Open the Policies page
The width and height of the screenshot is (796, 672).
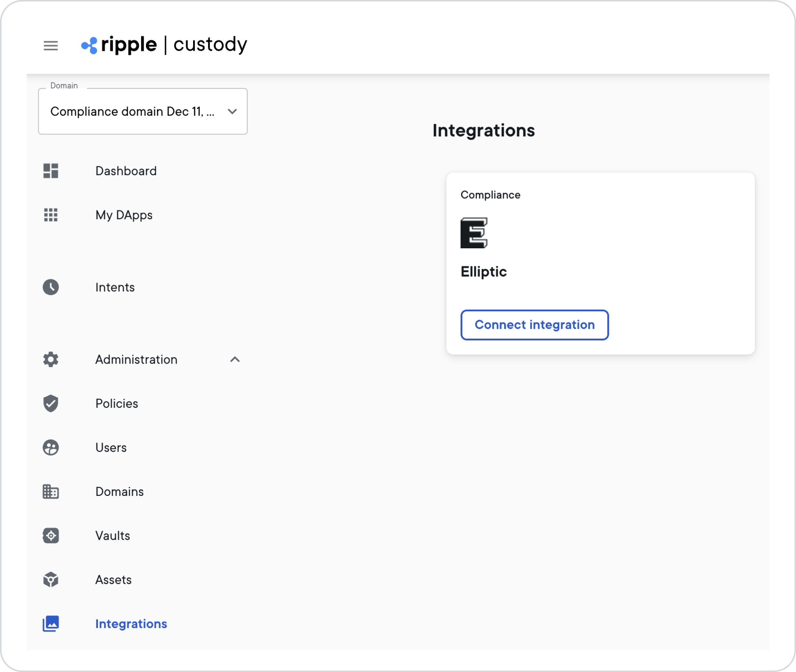[117, 403]
